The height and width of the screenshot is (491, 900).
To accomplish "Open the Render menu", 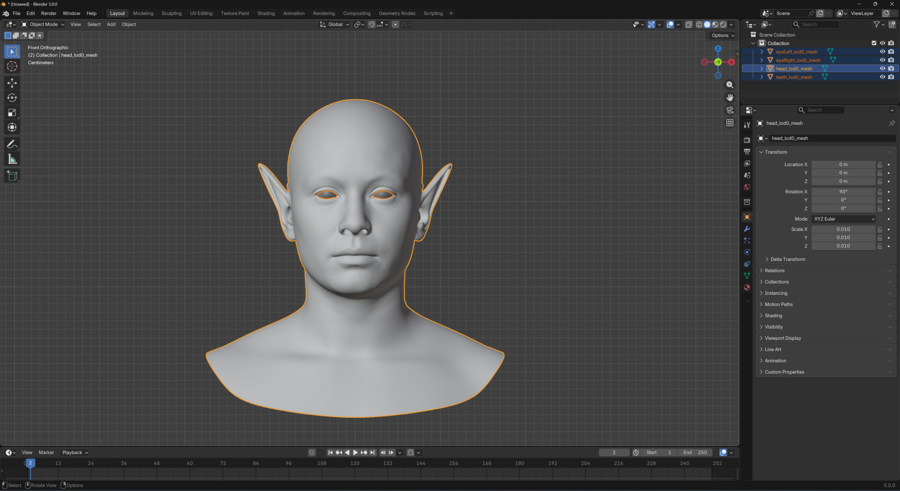I will [48, 13].
